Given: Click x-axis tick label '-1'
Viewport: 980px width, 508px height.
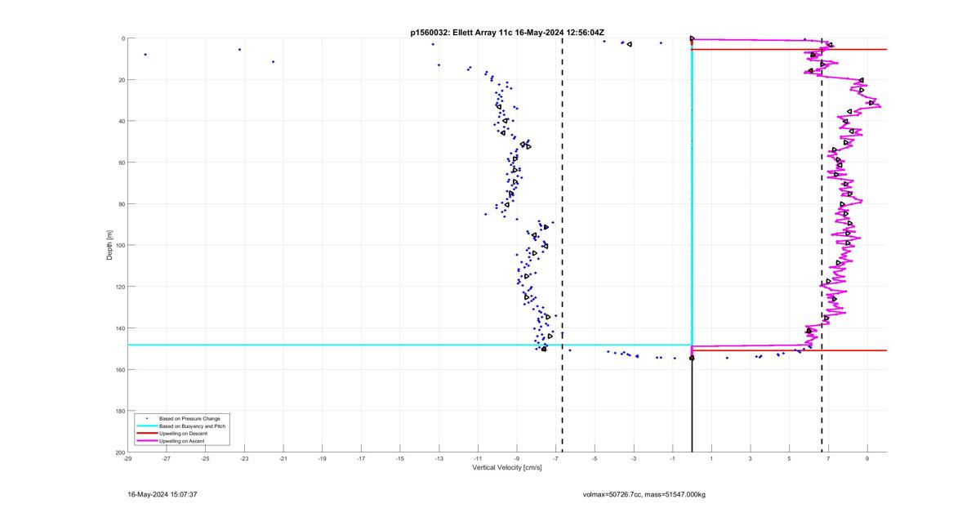Looking at the screenshot, I should [x=672, y=458].
